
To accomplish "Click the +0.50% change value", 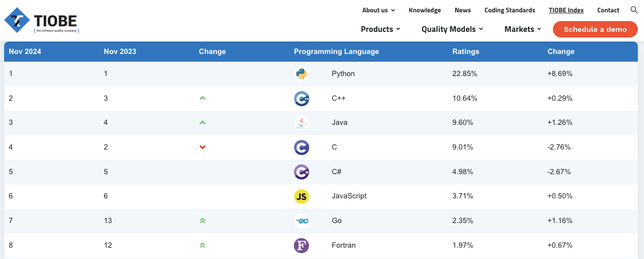I will [x=560, y=196].
